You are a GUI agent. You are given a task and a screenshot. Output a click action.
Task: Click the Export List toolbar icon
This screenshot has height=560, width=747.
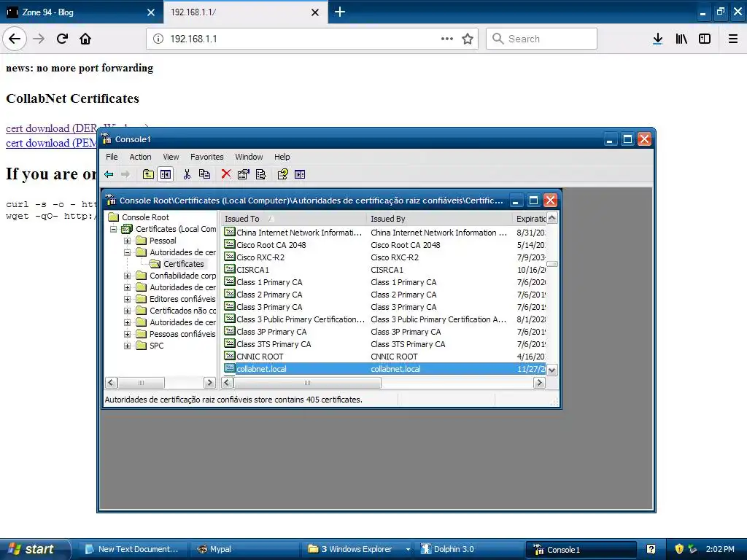point(260,174)
